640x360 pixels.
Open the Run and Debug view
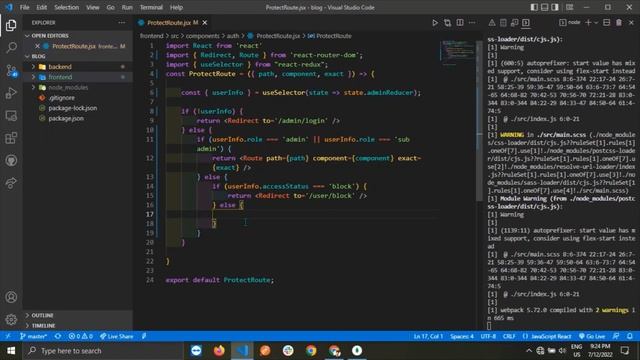pos(11,93)
